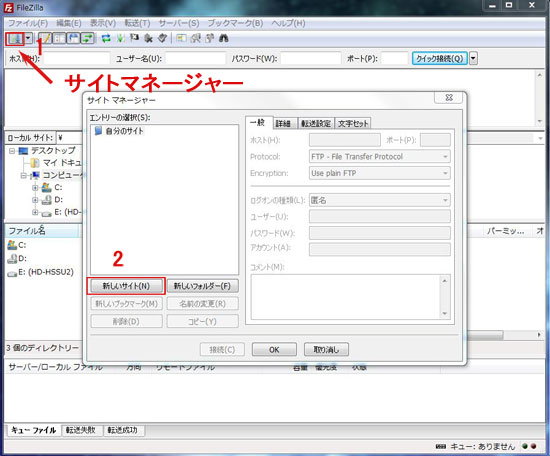Collapse the デスクトップ tree node
This screenshot has height=456, width=550.
(12, 151)
